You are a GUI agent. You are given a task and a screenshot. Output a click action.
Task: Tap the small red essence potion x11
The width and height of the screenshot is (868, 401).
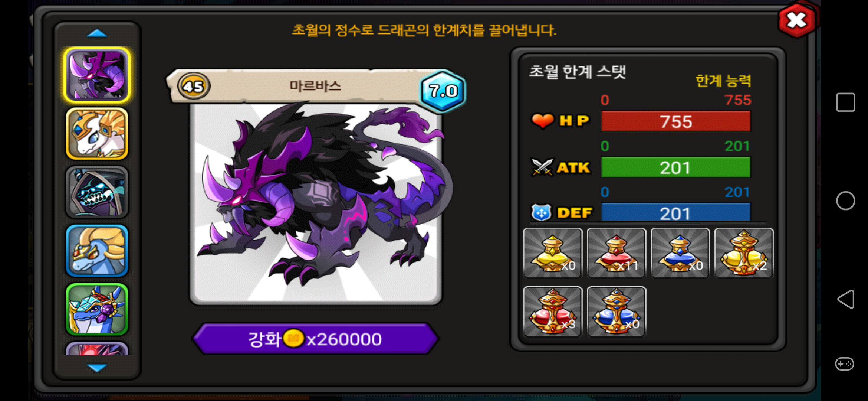click(x=617, y=253)
